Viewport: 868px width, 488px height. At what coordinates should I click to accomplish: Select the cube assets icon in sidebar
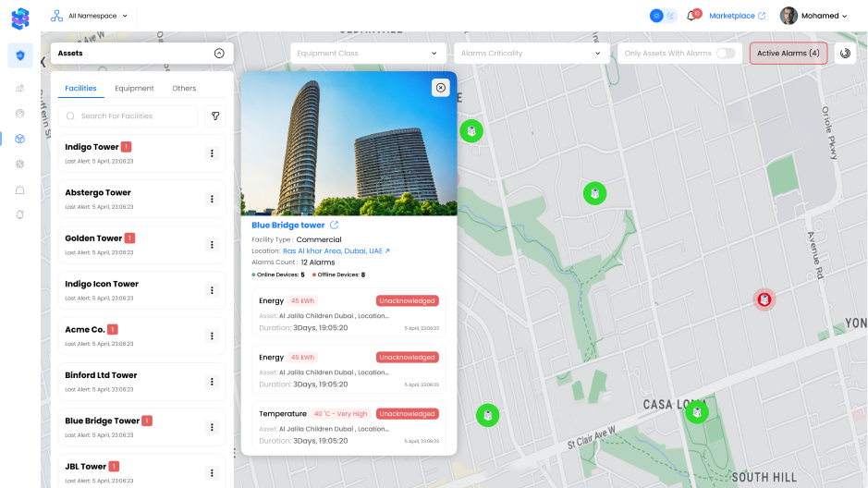coord(20,139)
